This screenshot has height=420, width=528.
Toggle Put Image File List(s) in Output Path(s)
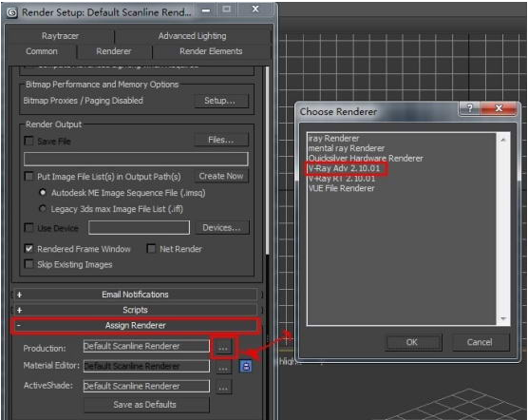click(x=28, y=176)
